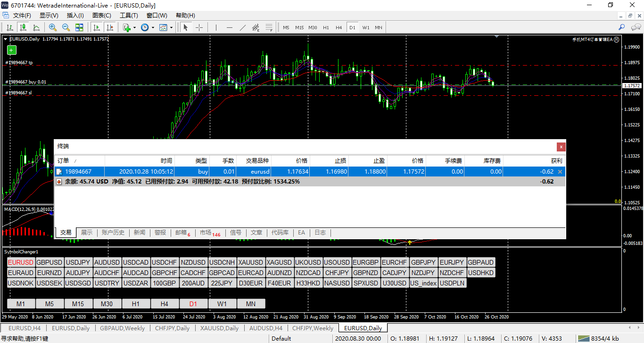Switch chart to candlestick display
644x343 pixels.
(x=23, y=27)
